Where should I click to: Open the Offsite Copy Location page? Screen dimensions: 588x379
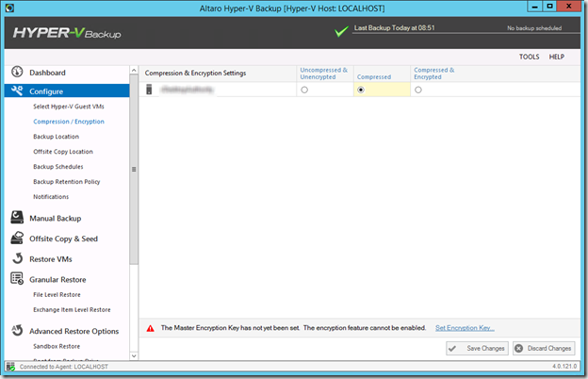tap(63, 152)
